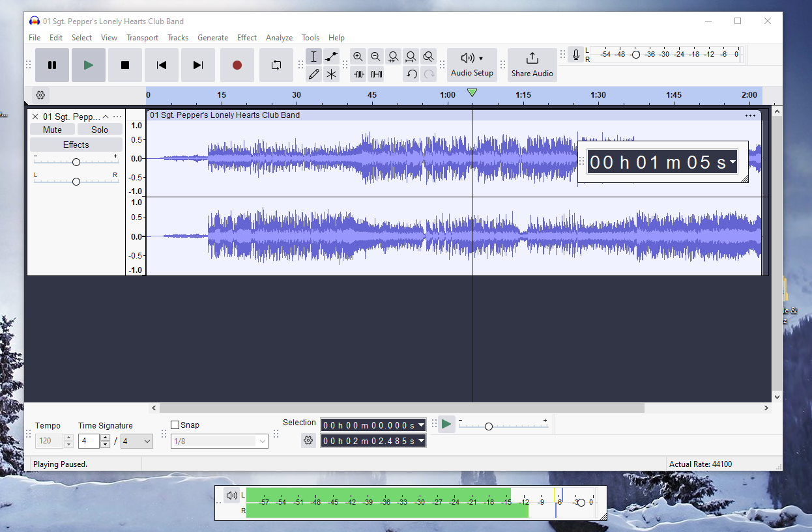The width and height of the screenshot is (812, 532).
Task: Click the Zoom In icon
Action: [x=358, y=57]
